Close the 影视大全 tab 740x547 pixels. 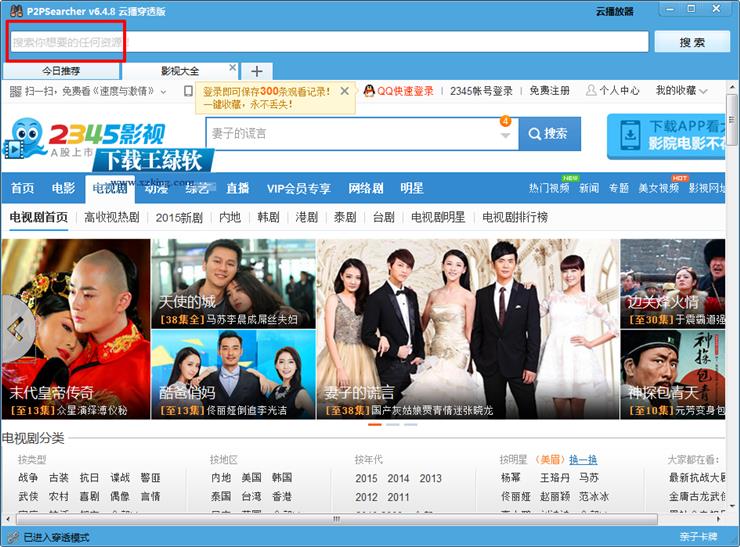pyautogui.click(x=232, y=67)
